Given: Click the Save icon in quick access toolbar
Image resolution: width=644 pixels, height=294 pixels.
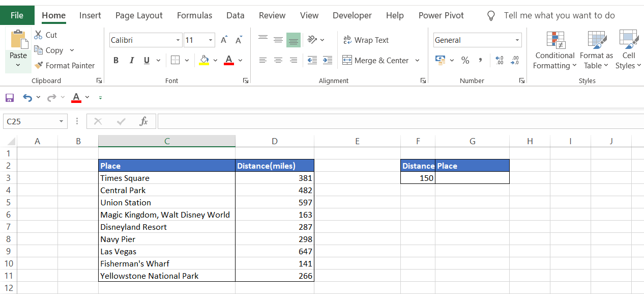Looking at the screenshot, I should 10,97.
